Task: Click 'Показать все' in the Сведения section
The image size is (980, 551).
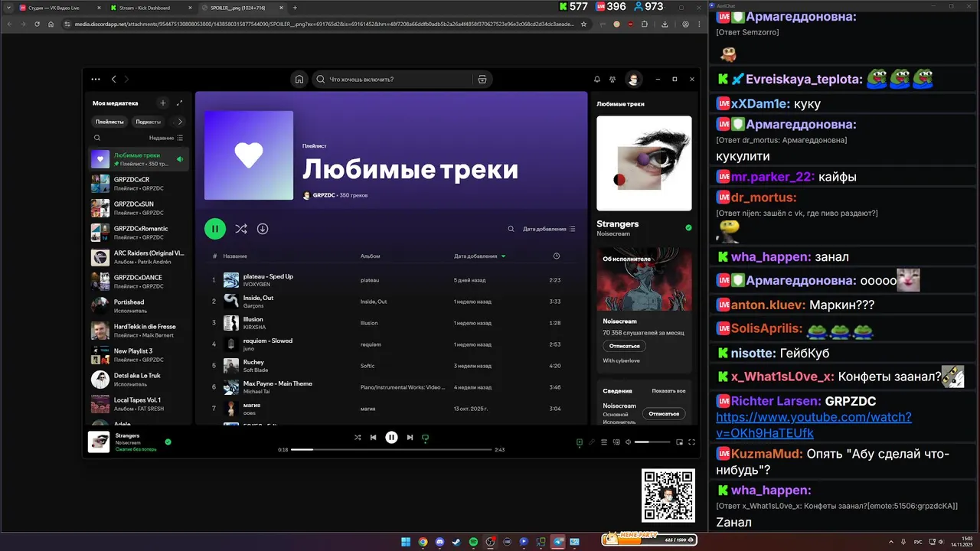Action: [668, 391]
